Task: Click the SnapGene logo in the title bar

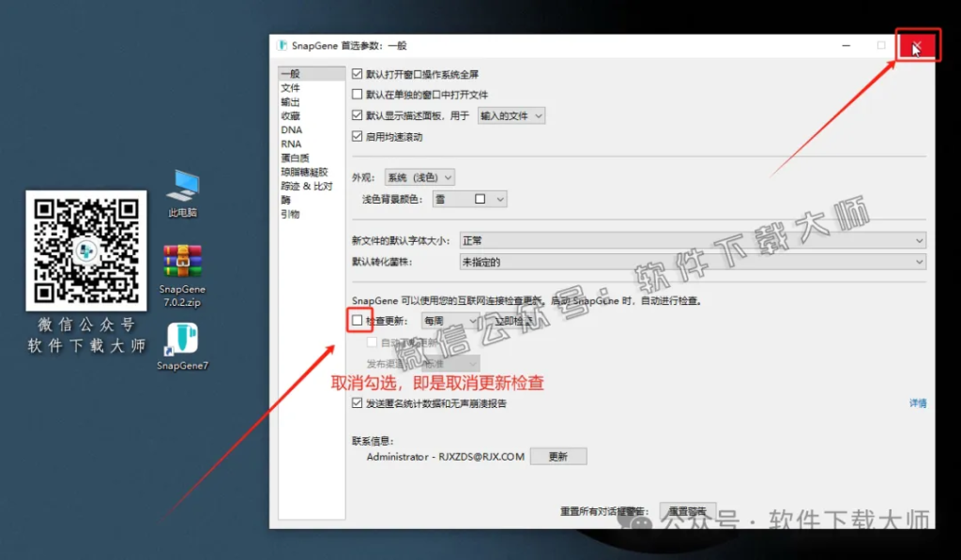Action: pos(281,43)
